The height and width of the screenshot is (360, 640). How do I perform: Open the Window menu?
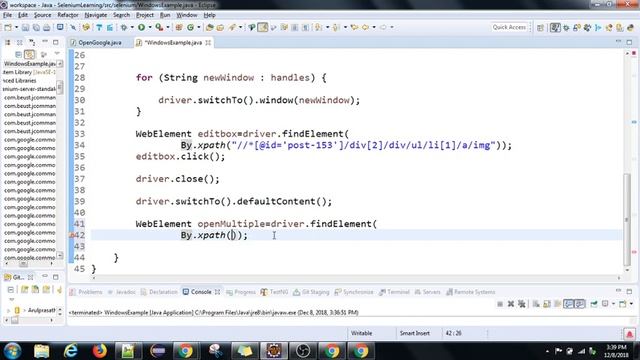(x=187, y=15)
